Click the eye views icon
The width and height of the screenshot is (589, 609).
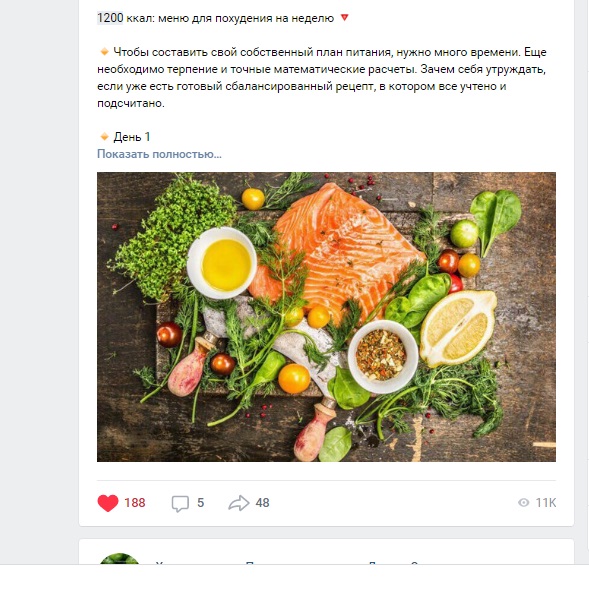(523, 503)
